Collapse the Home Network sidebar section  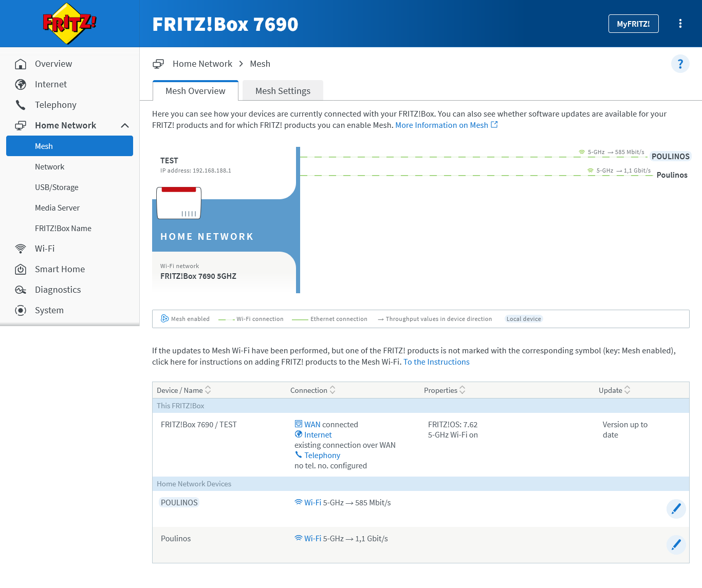(125, 125)
